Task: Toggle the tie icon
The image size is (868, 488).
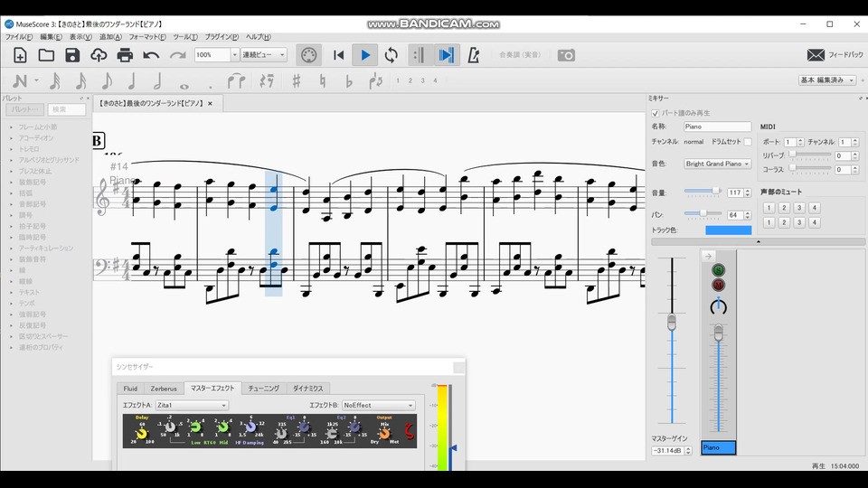Action: [x=236, y=81]
